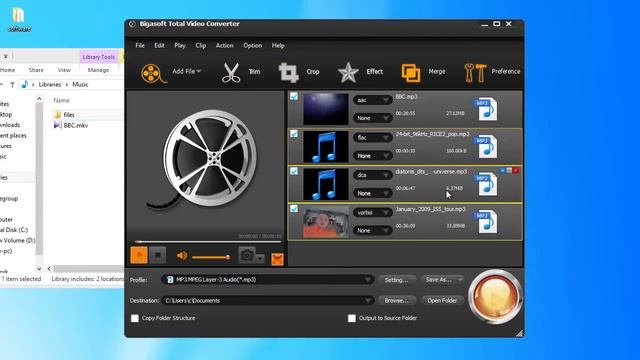Take a snapshot with the camera icon
Screen dimensions: 640x360
point(247,255)
